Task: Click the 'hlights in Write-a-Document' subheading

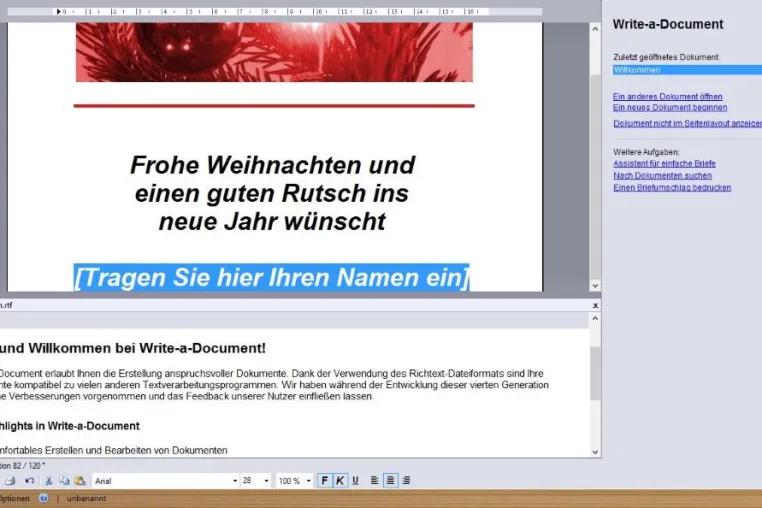Action: (x=69, y=426)
